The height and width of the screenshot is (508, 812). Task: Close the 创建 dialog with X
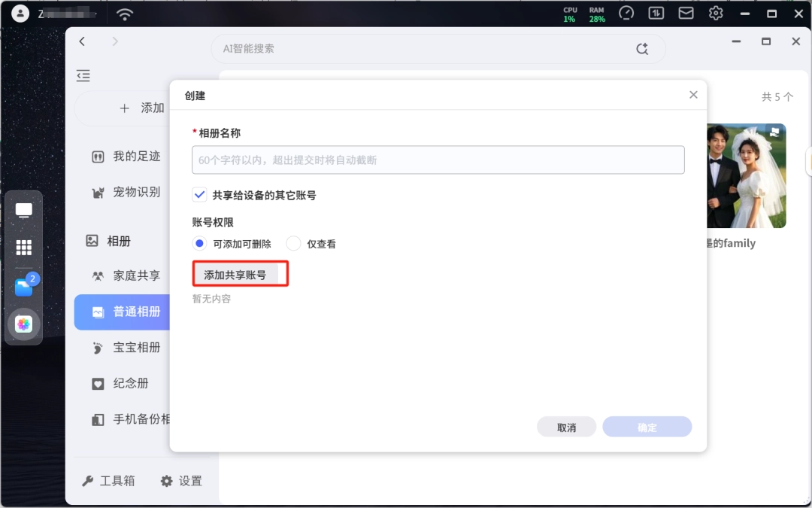(693, 95)
